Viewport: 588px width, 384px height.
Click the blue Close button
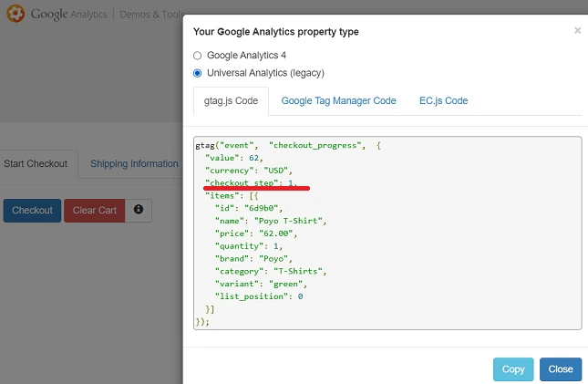click(560, 369)
